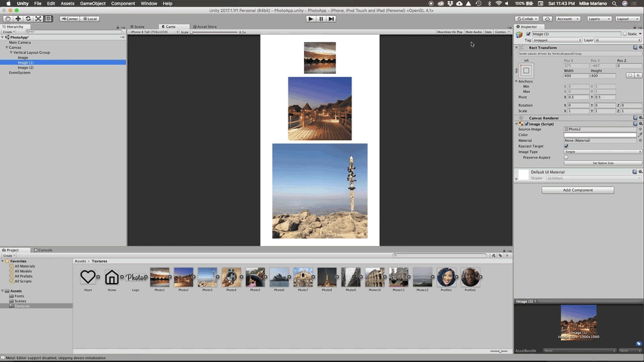Toggle pivot Center mode
644x362 pixels.
pos(69,19)
